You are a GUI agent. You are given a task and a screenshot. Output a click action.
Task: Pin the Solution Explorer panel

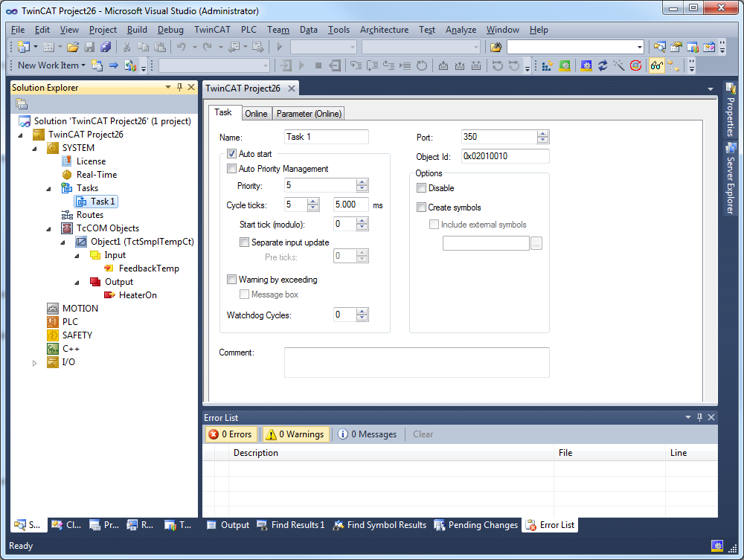[x=180, y=87]
